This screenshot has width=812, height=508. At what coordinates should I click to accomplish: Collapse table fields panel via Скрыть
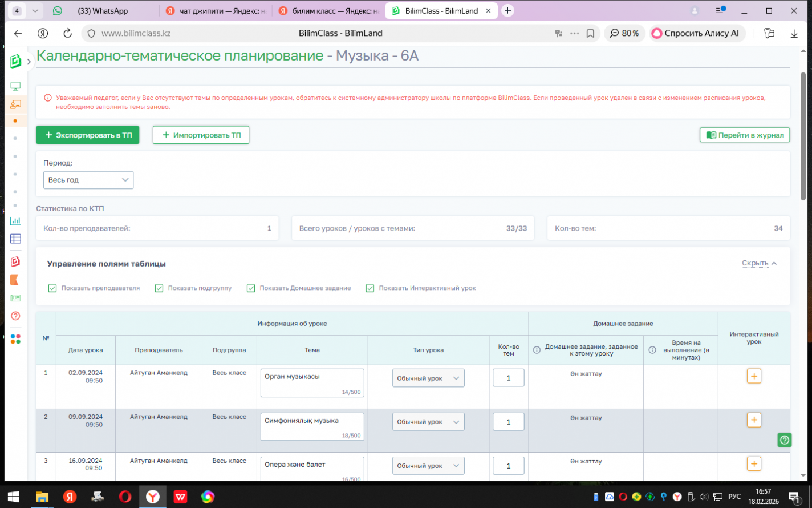pyautogui.click(x=759, y=263)
